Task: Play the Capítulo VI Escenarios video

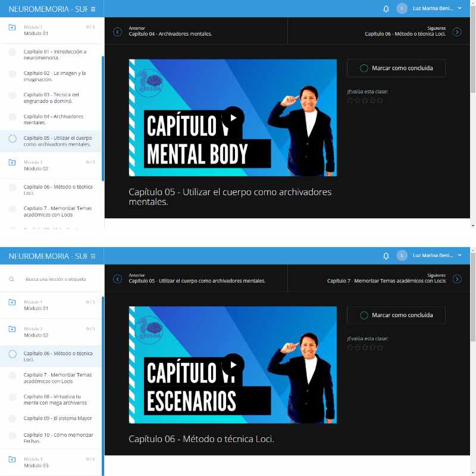Action: click(233, 365)
